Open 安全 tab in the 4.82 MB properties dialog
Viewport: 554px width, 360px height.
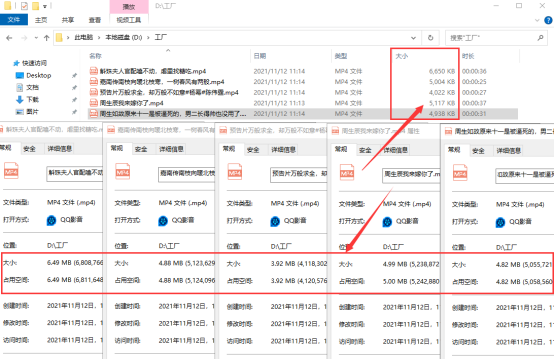[x=478, y=151]
